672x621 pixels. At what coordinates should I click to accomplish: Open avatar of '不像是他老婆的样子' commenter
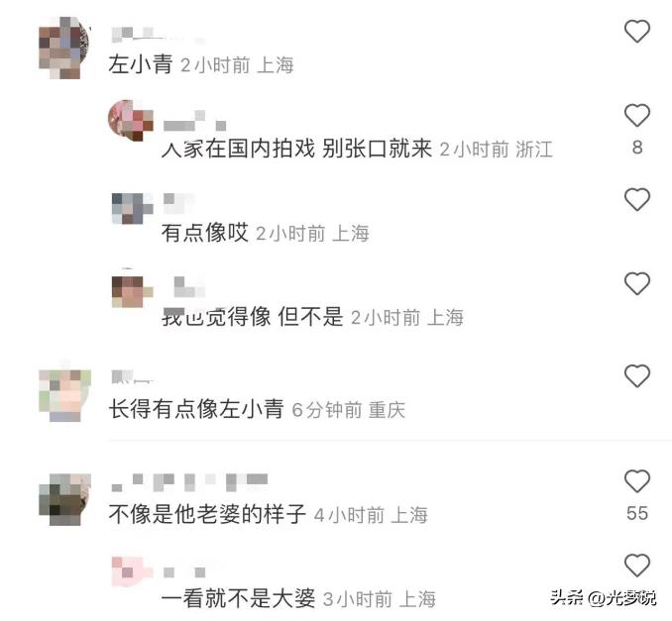[x=64, y=499]
